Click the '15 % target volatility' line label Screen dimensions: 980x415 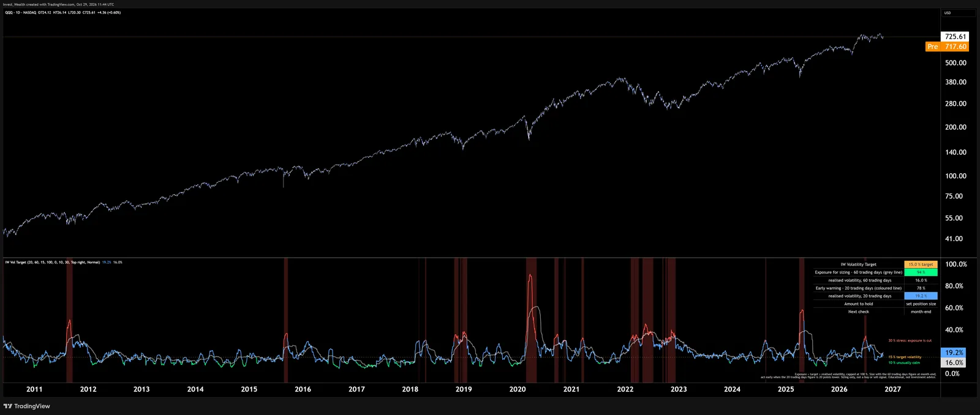coord(905,357)
